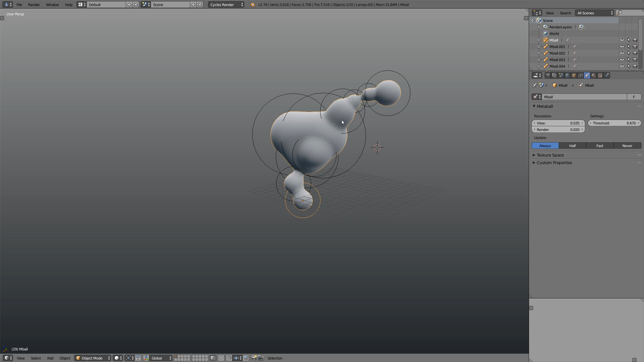
Task: Open the Object Mode dropdown
Action: pyautogui.click(x=93, y=358)
